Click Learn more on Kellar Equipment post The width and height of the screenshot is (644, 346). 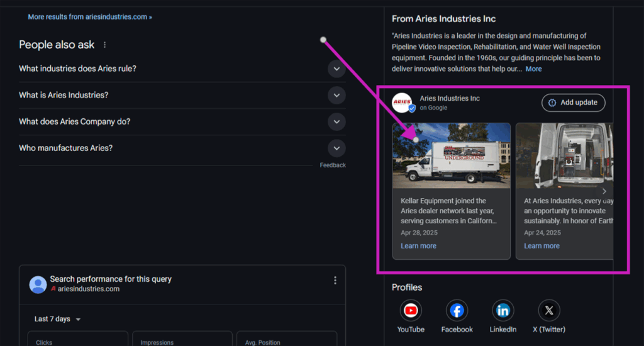point(418,246)
